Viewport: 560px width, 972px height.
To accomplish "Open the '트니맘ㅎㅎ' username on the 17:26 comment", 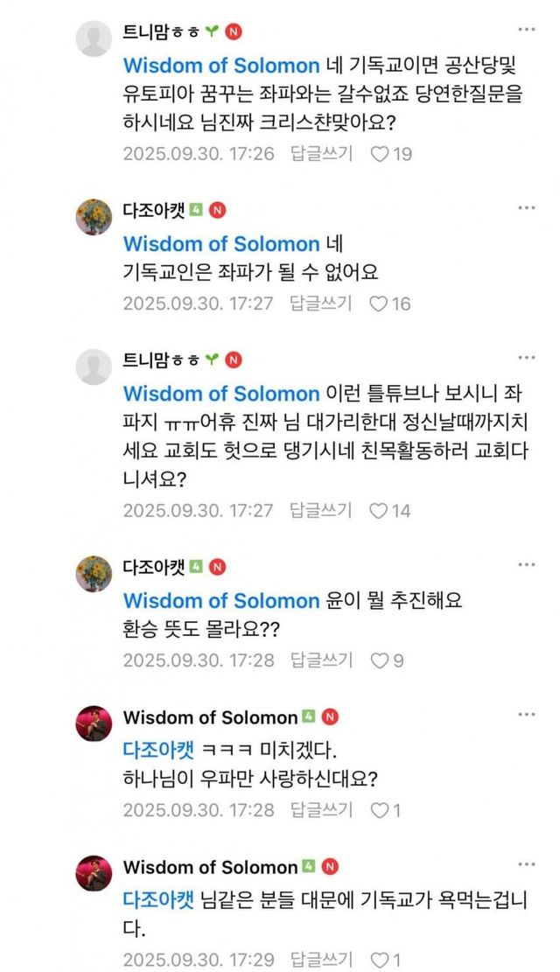I will coord(163,32).
